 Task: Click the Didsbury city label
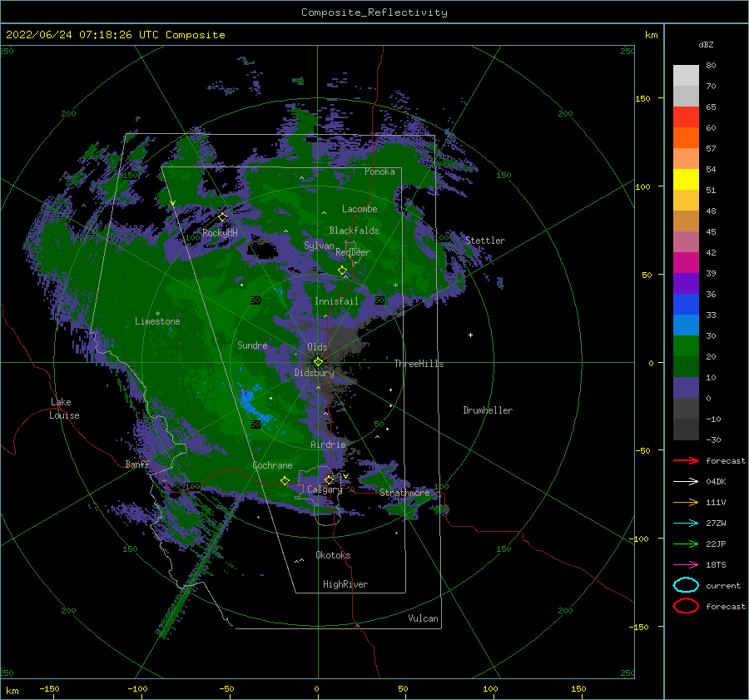(x=315, y=373)
